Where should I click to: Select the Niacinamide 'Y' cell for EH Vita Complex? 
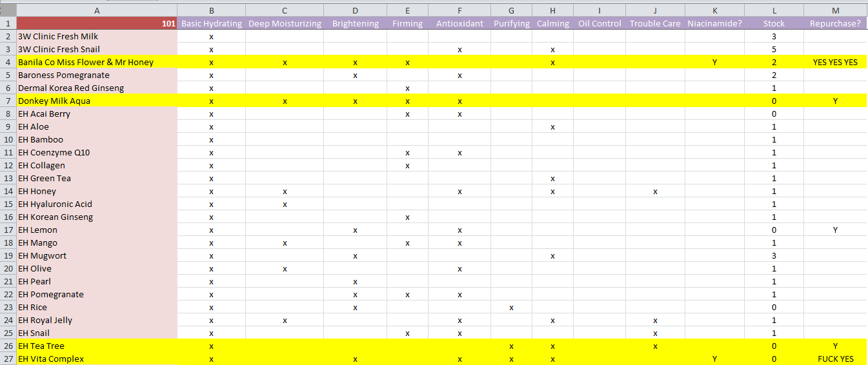click(x=714, y=359)
